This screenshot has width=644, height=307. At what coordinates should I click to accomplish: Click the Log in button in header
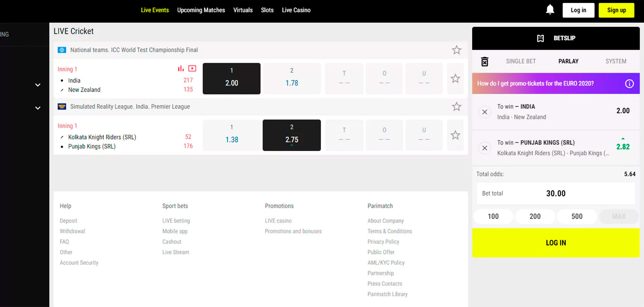(578, 10)
